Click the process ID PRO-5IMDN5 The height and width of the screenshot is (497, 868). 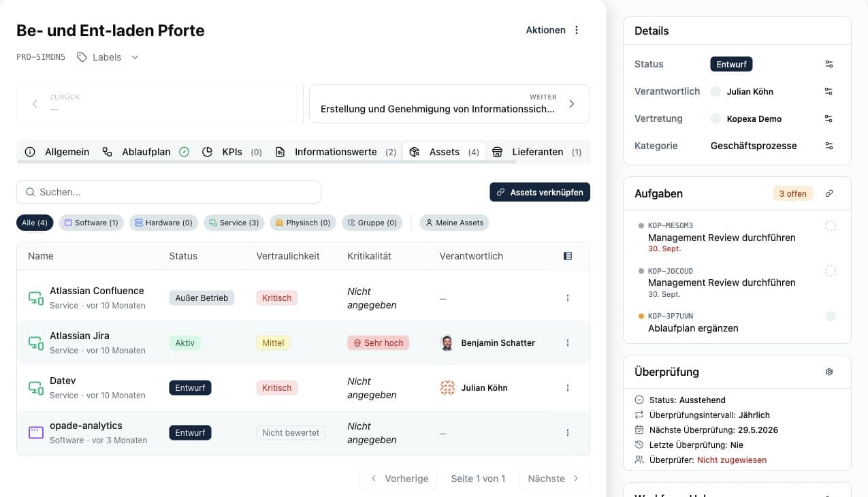pos(41,57)
